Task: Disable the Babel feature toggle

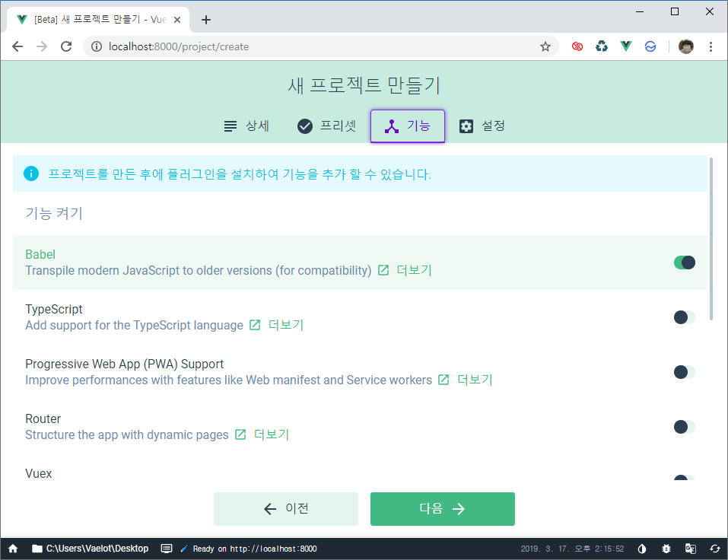Action: [x=684, y=262]
